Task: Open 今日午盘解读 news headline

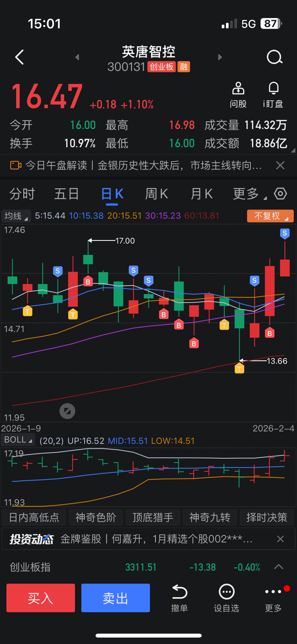Action: [x=144, y=166]
